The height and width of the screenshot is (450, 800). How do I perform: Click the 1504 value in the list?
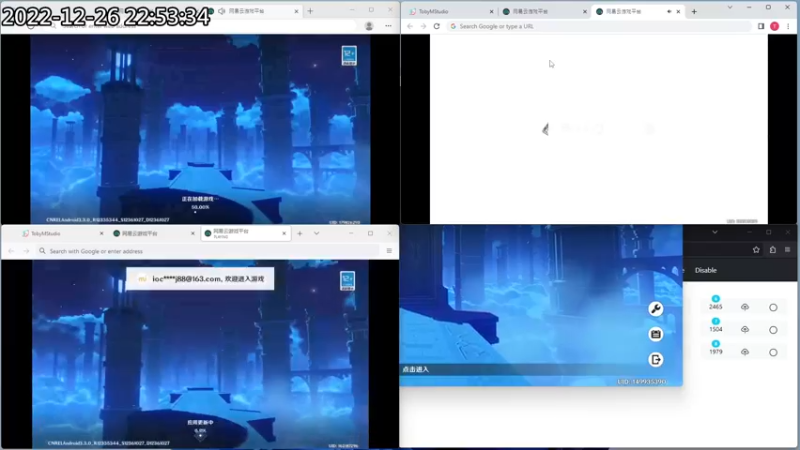pyautogui.click(x=715, y=329)
